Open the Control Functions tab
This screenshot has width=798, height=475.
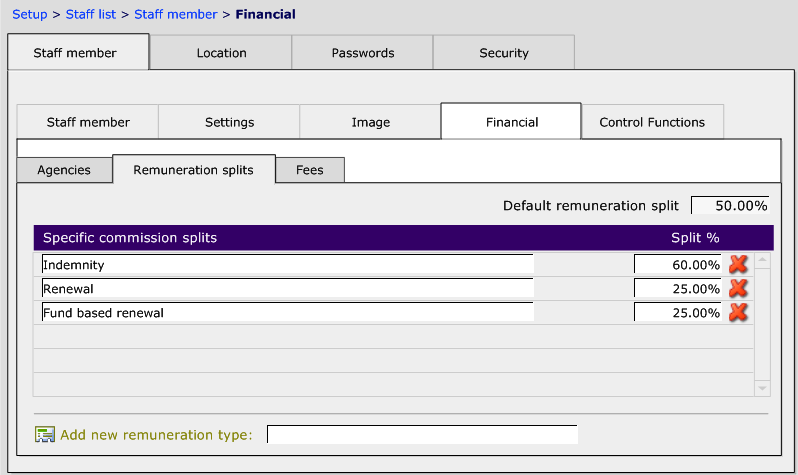coord(652,122)
